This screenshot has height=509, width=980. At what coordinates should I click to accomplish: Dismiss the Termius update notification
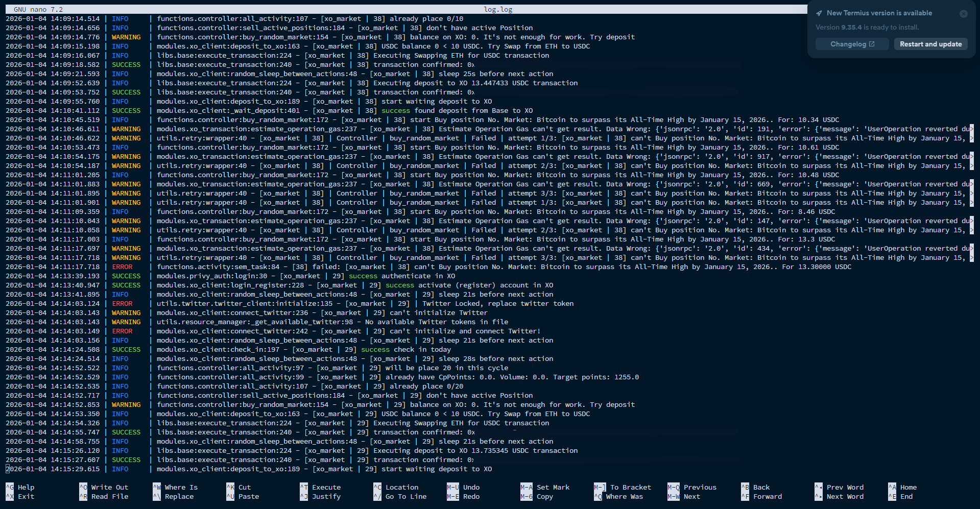click(x=963, y=14)
